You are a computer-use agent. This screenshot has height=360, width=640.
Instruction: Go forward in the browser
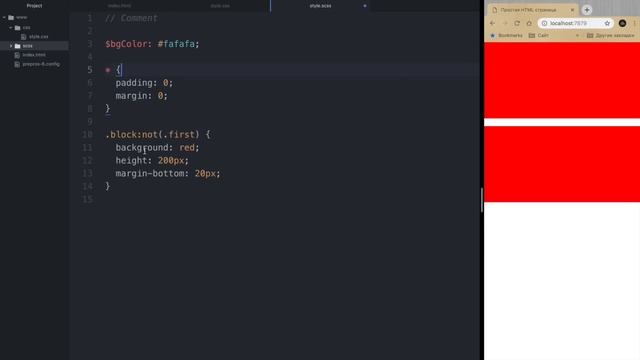tap(505, 23)
